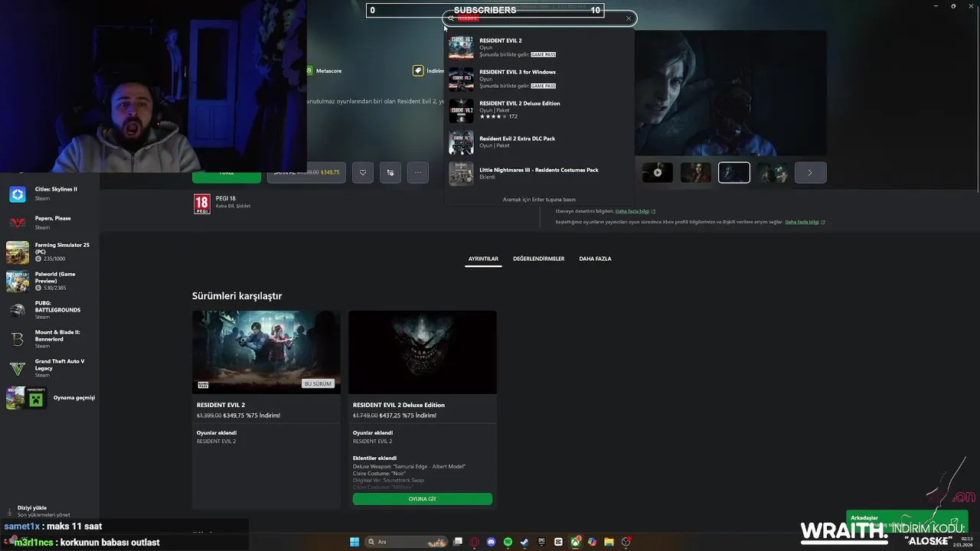Viewport: 980px width, 551px height.
Task: Open Epic Games Launcher from taskbar
Action: [x=541, y=542]
